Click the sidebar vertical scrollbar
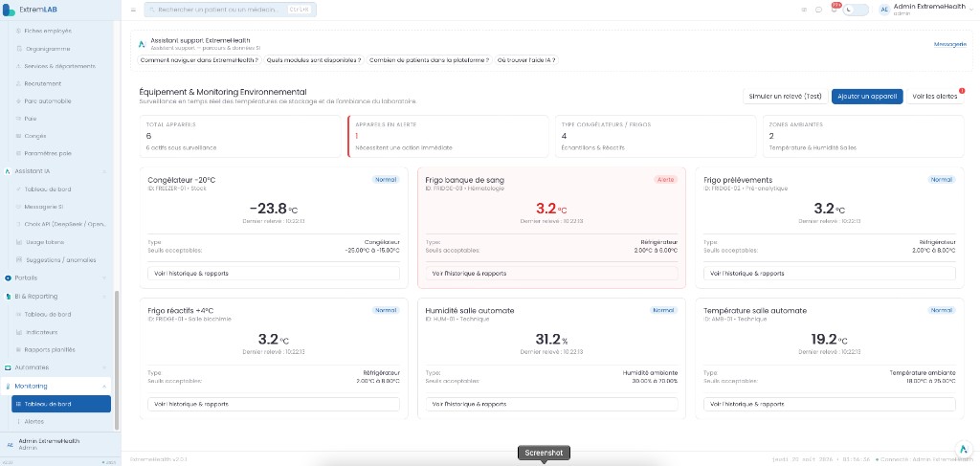The image size is (980, 466). [x=116, y=360]
